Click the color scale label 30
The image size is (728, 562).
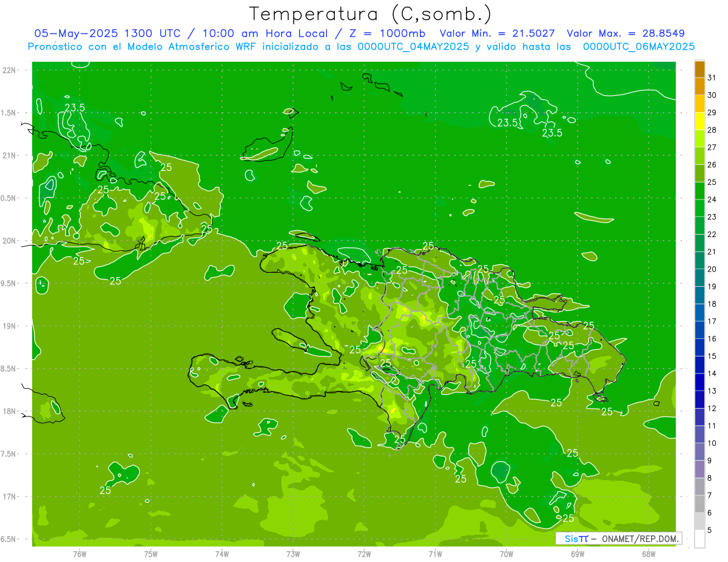coord(712,95)
